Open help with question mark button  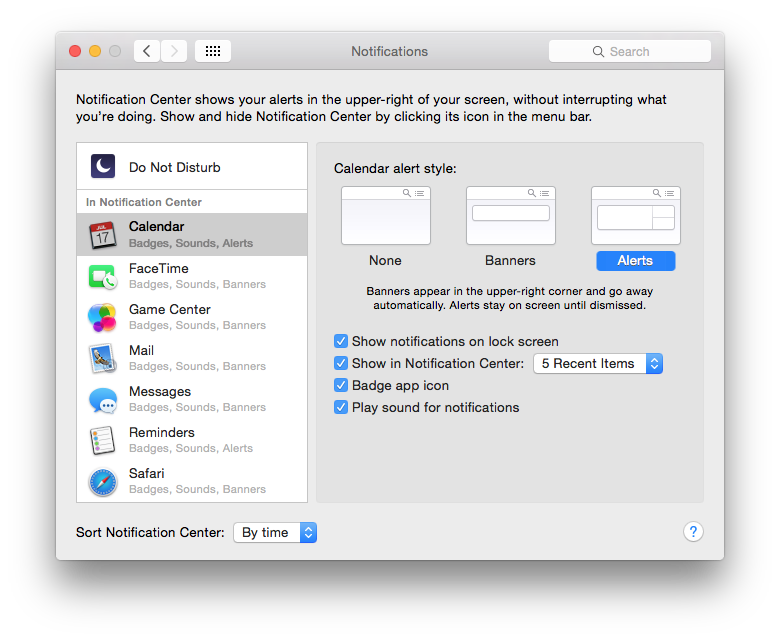click(693, 532)
